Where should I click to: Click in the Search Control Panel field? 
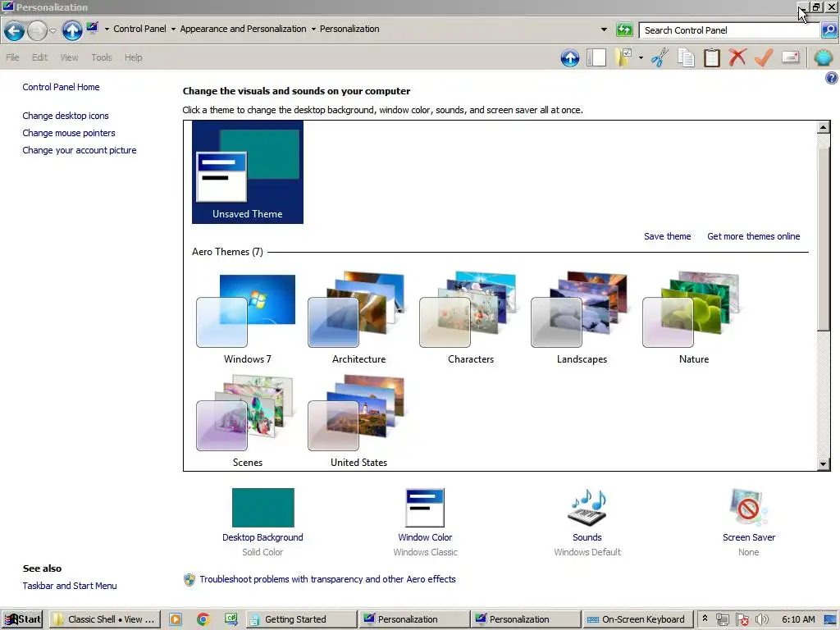tap(729, 30)
